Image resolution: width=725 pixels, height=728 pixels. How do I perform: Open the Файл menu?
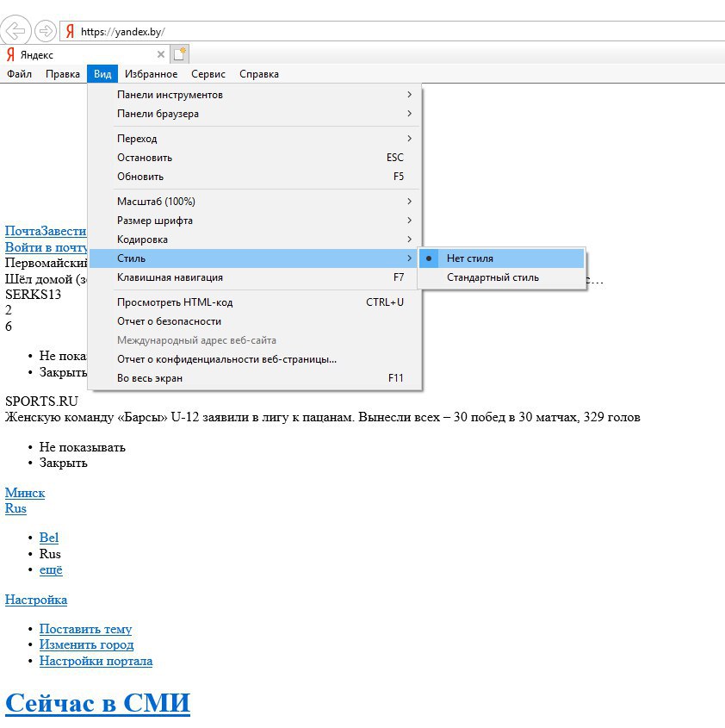pos(20,74)
